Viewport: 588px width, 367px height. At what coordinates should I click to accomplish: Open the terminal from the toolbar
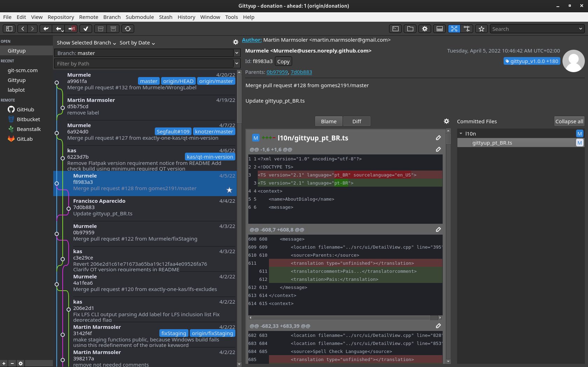pyautogui.click(x=395, y=29)
